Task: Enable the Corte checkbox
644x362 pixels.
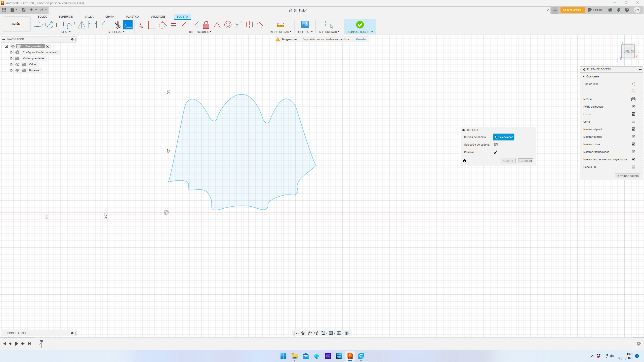Action: pyautogui.click(x=633, y=122)
